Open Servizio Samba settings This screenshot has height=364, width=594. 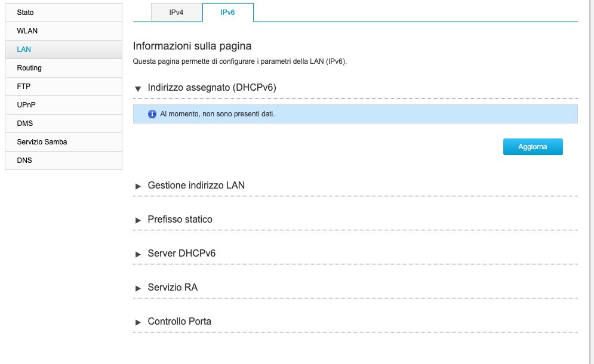[63, 142]
